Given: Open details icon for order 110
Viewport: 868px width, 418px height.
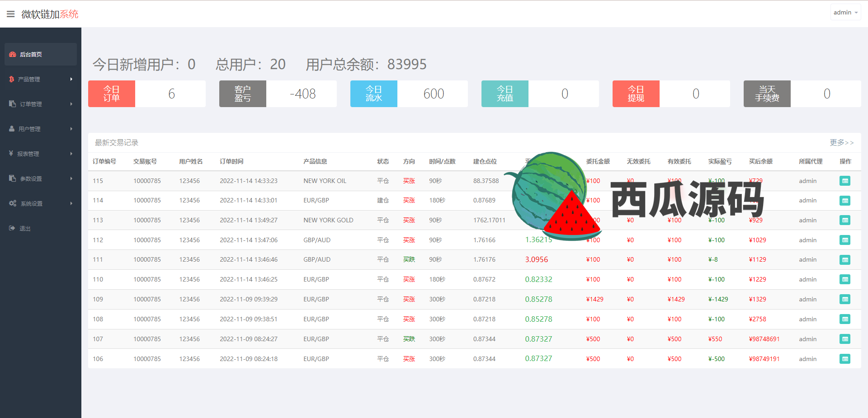Looking at the screenshot, I should point(845,279).
